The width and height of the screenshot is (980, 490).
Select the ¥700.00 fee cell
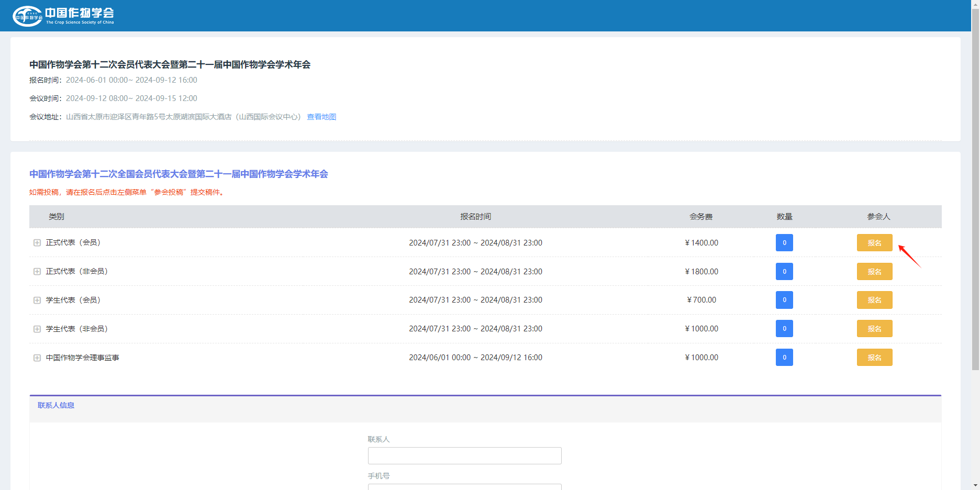(701, 300)
